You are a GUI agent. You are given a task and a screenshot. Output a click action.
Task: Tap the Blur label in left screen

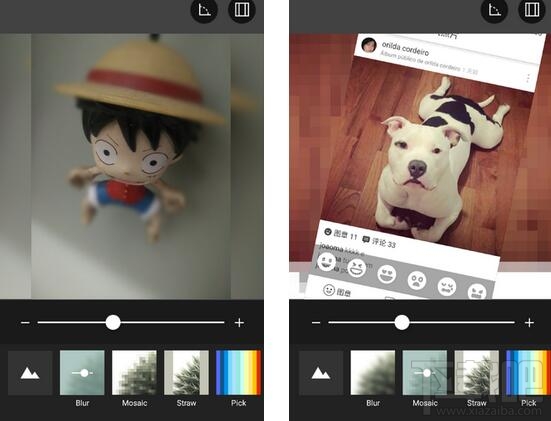pos(82,403)
